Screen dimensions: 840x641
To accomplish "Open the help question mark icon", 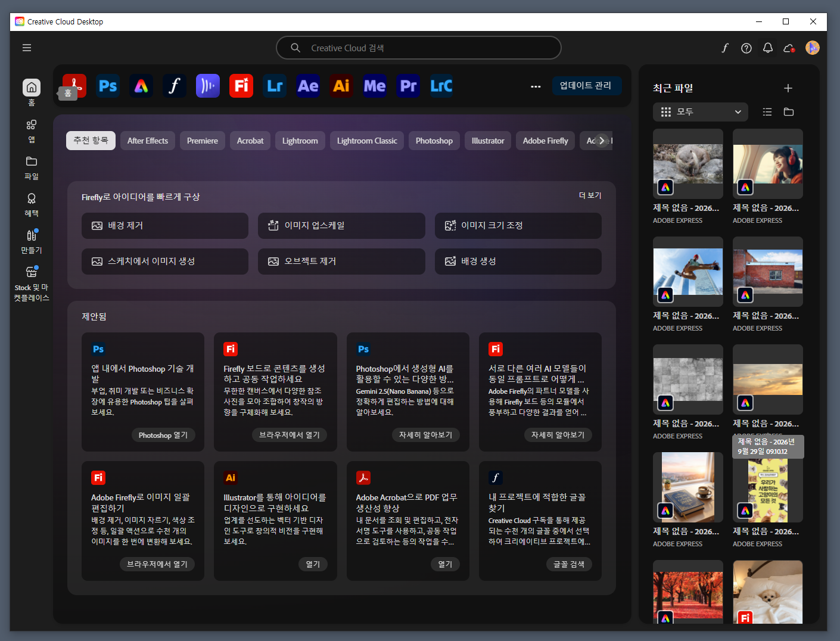I will click(x=746, y=48).
